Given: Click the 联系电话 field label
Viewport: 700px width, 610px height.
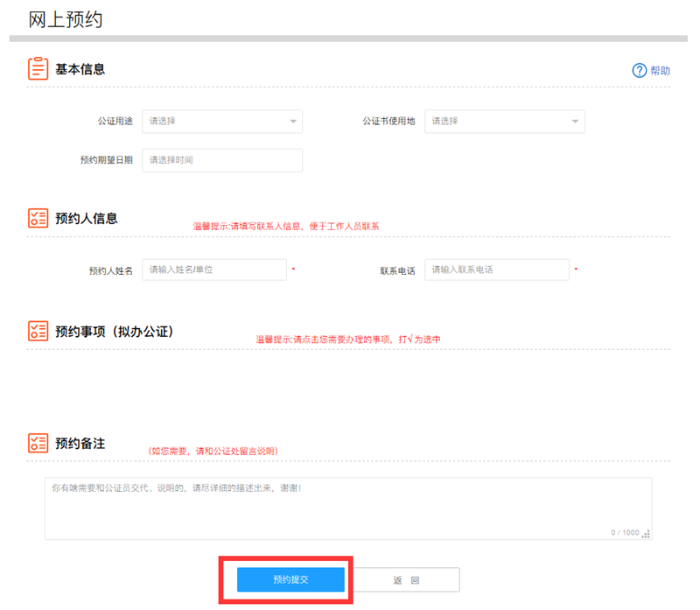Looking at the screenshot, I should [398, 270].
